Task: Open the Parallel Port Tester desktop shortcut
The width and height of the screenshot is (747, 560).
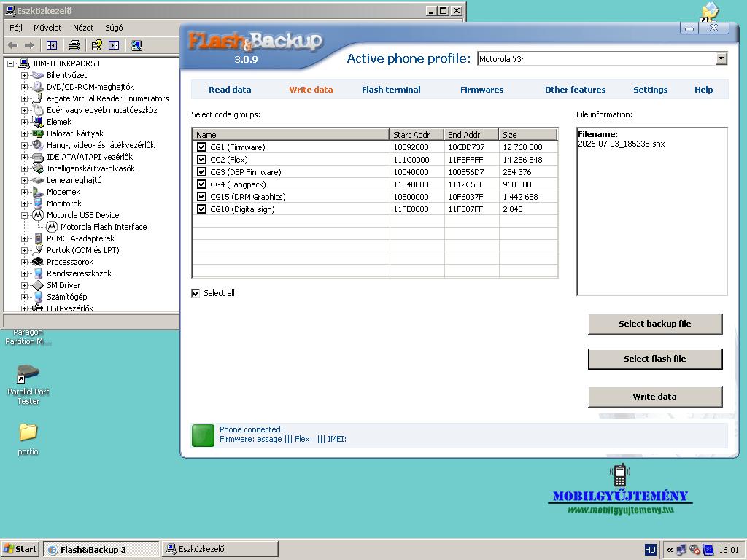Action: click(28, 384)
